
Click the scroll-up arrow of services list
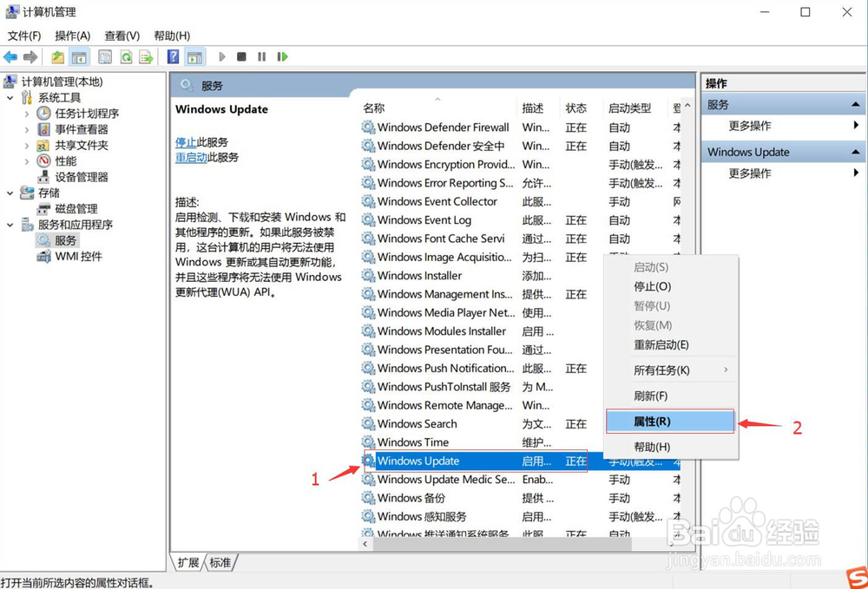click(687, 105)
